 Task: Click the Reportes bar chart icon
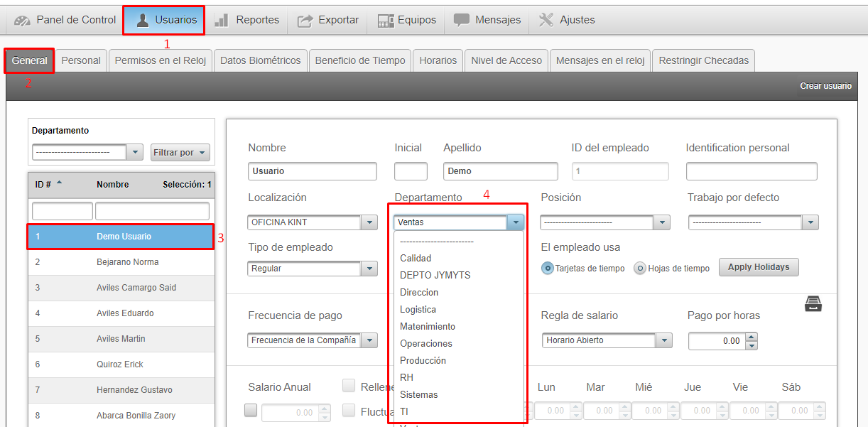[x=222, y=20]
